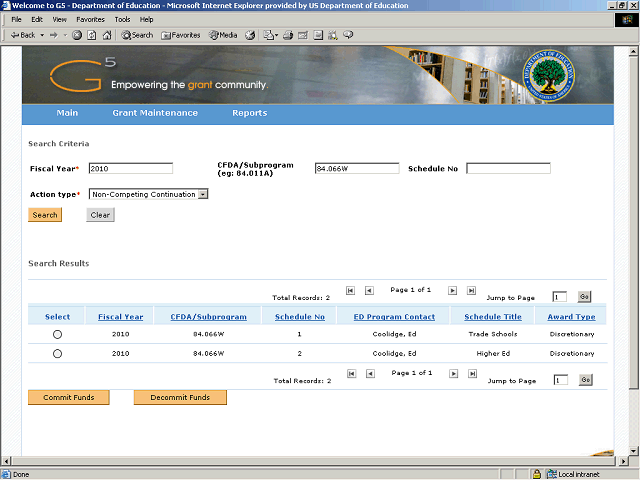Click the bottom Jump to Page field
Viewport: 640px width, 480px height.
[x=560, y=380]
